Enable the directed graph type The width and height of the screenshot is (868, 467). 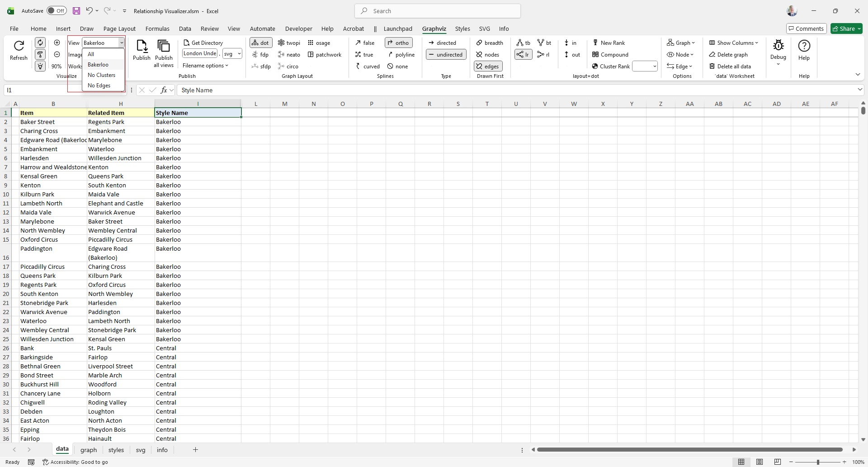coord(442,43)
